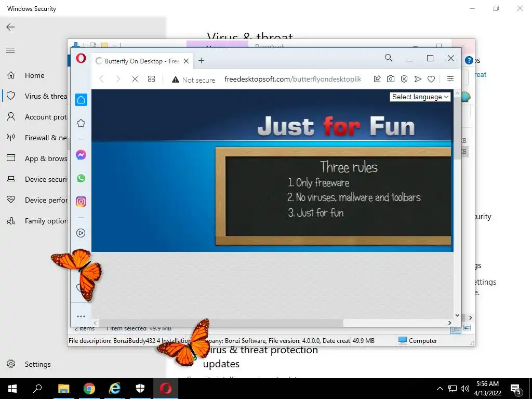Go back in Opera browser
The width and height of the screenshot is (532, 399).
101,79
